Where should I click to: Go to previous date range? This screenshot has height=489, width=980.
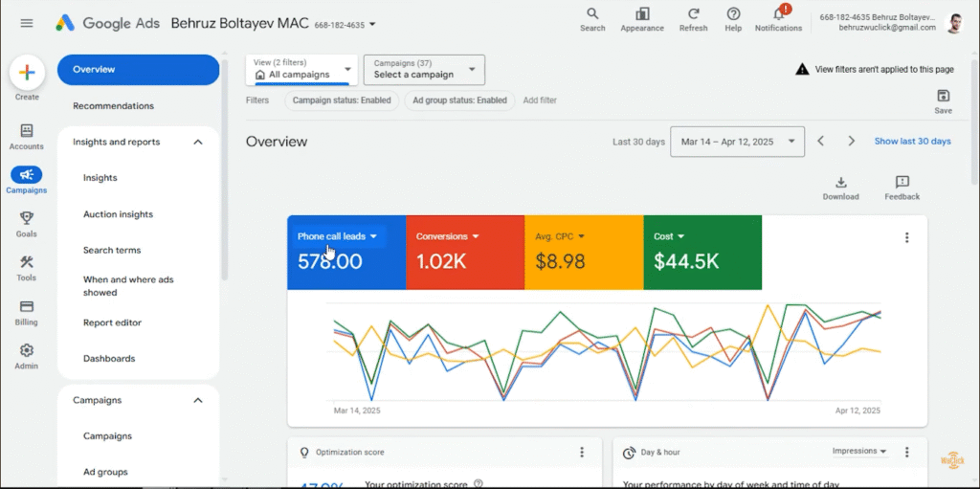click(x=820, y=142)
